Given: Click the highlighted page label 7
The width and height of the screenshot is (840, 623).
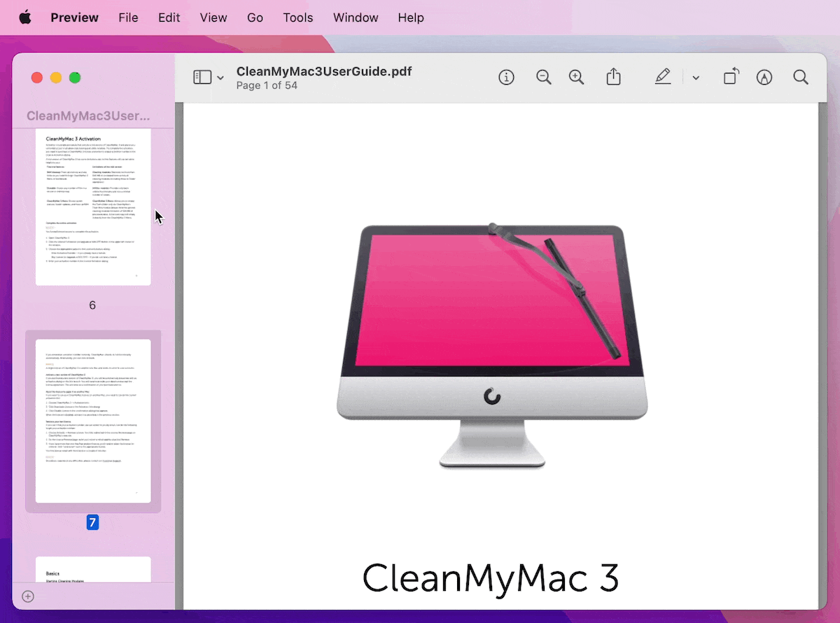Looking at the screenshot, I should coord(92,522).
